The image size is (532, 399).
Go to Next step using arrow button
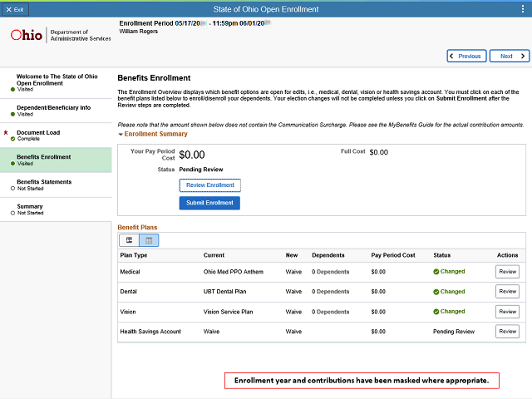pyautogui.click(x=510, y=56)
